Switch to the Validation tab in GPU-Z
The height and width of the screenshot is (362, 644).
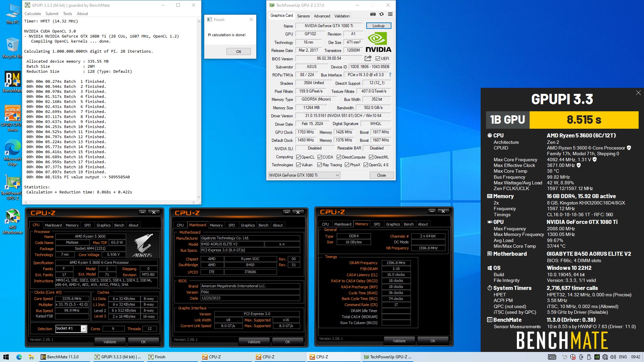pyautogui.click(x=342, y=16)
